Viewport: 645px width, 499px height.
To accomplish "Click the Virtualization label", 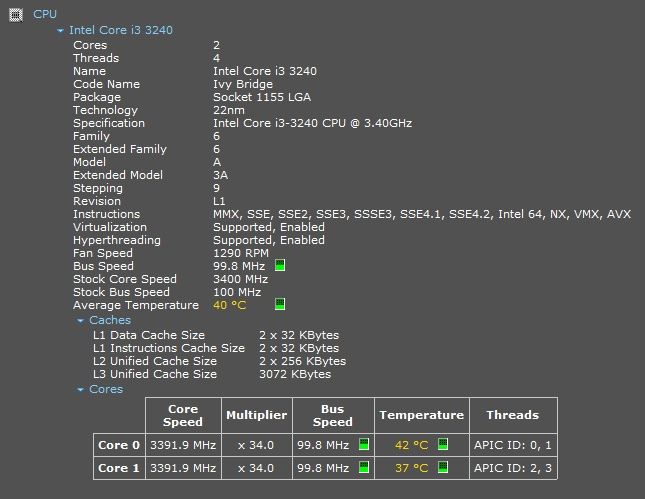I will [x=110, y=227].
